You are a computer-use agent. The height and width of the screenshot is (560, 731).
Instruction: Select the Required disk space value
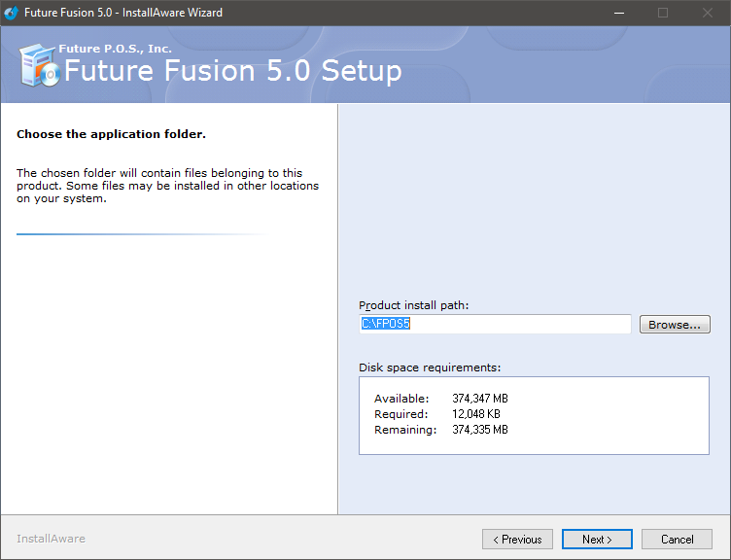pyautogui.click(x=475, y=414)
